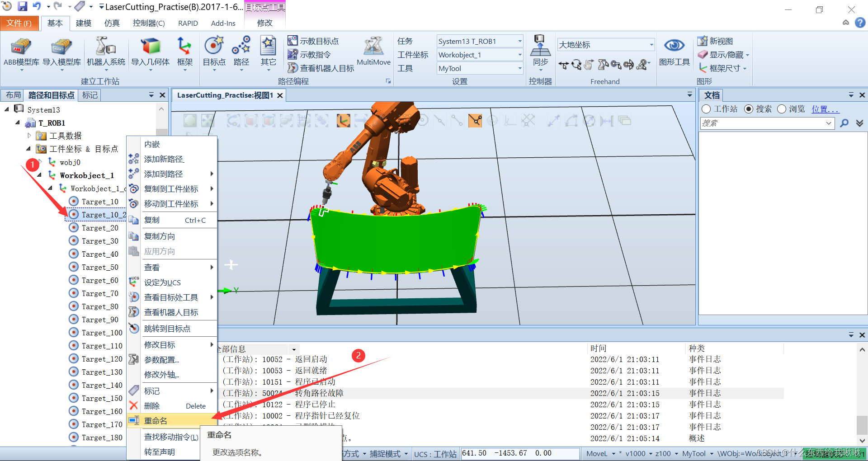Viewport: 868px width, 461px height.
Task: Click the undo icon in title bar
Action: click(x=37, y=6)
